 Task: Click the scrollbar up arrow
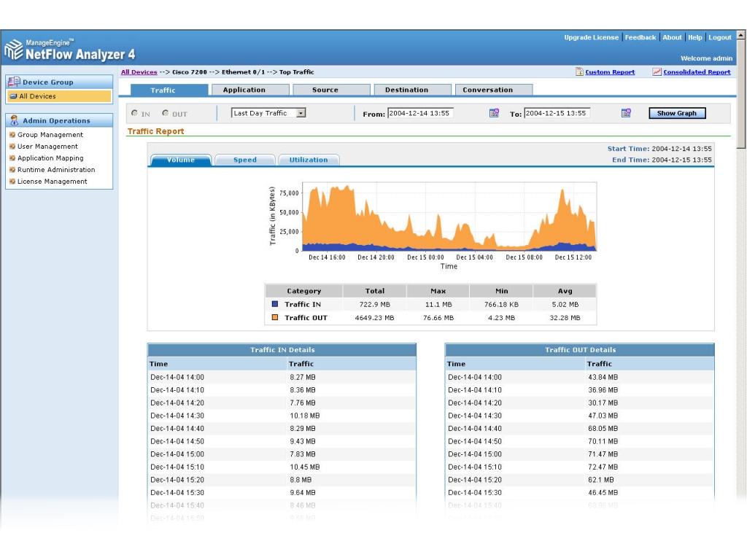click(x=741, y=35)
